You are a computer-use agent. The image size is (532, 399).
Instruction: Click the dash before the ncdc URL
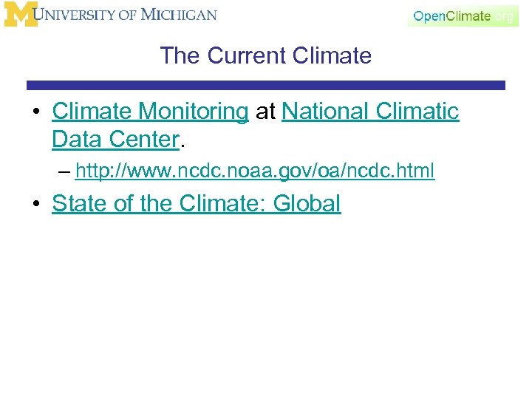pyautogui.click(x=65, y=171)
